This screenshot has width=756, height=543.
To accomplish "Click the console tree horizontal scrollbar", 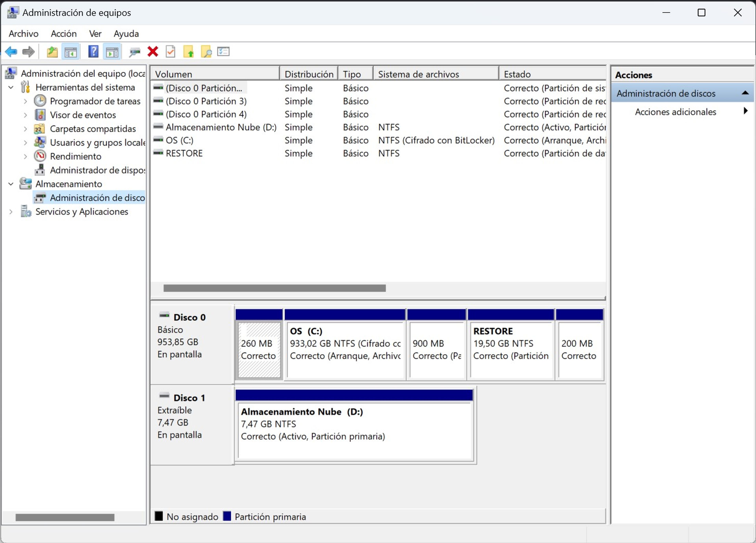I will [65, 517].
